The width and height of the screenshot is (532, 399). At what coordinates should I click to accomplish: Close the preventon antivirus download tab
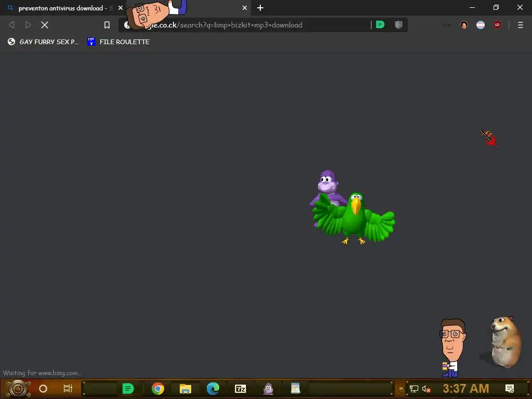pos(121,8)
